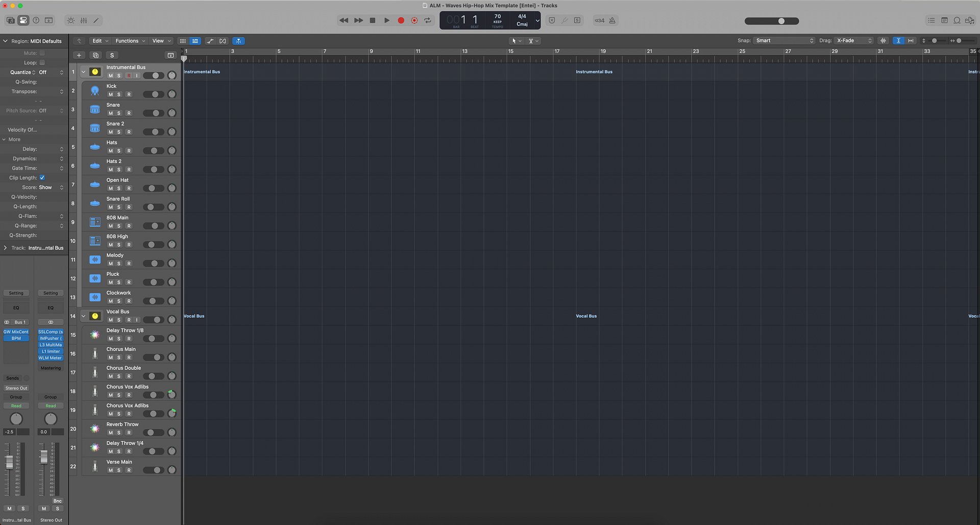Toggle Cycle mode
The image size is (980, 525).
428,20
